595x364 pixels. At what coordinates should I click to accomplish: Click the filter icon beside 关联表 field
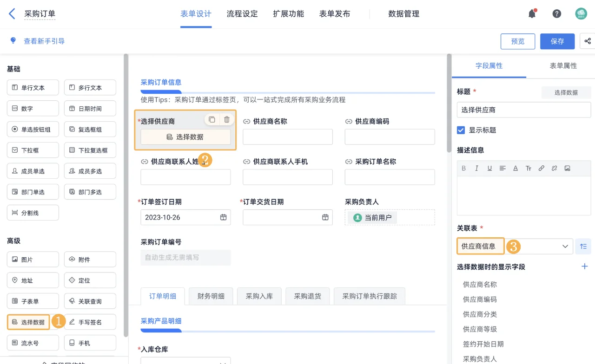tap(583, 247)
